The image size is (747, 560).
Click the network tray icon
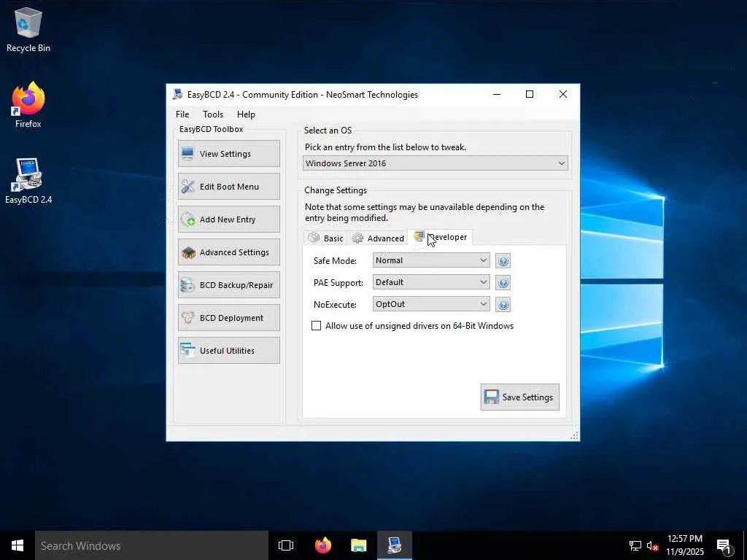coord(635,545)
